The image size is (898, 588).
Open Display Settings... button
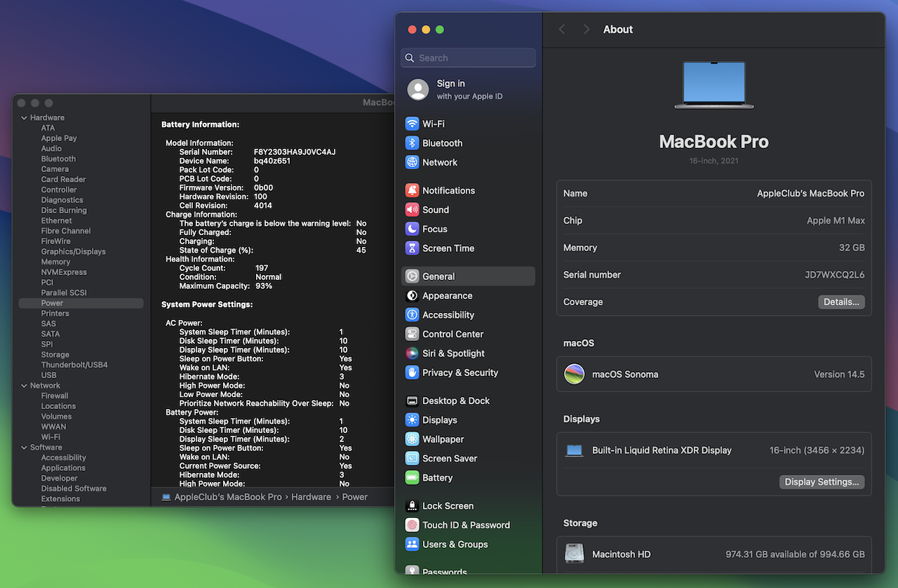click(x=822, y=482)
